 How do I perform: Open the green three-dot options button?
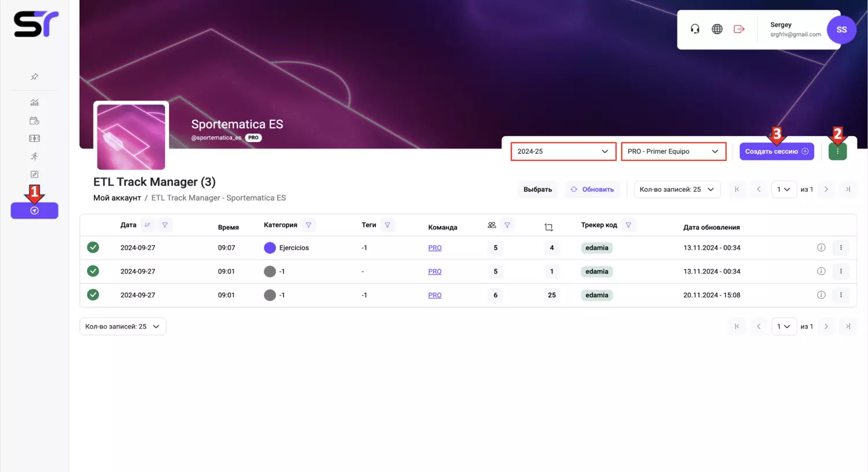pyautogui.click(x=837, y=152)
